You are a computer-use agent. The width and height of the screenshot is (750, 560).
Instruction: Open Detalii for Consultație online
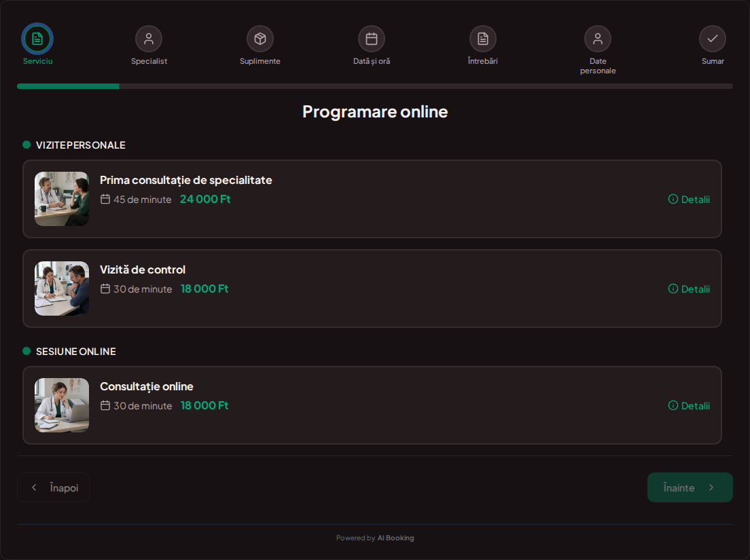point(689,406)
